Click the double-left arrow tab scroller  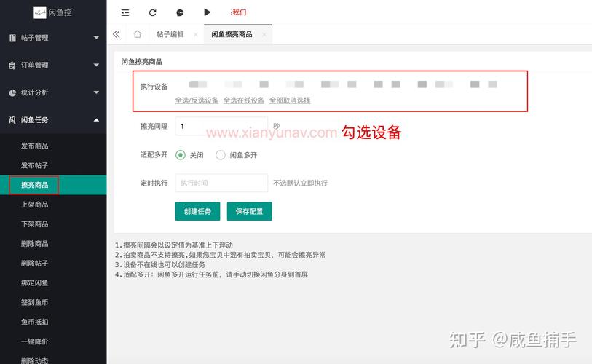[x=117, y=34]
